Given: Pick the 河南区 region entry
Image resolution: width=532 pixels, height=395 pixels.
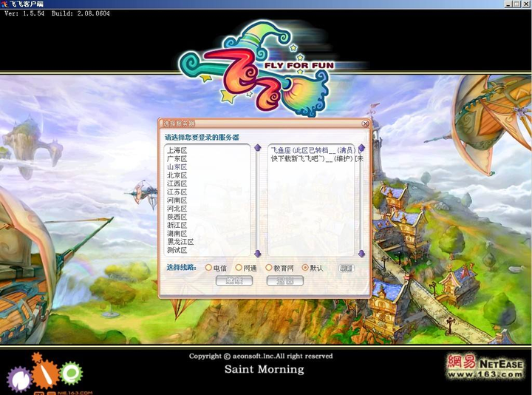Looking at the screenshot, I should 177,200.
